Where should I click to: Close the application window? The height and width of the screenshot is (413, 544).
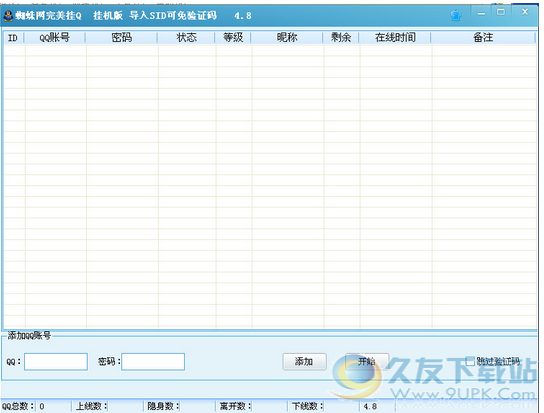[x=525, y=12]
